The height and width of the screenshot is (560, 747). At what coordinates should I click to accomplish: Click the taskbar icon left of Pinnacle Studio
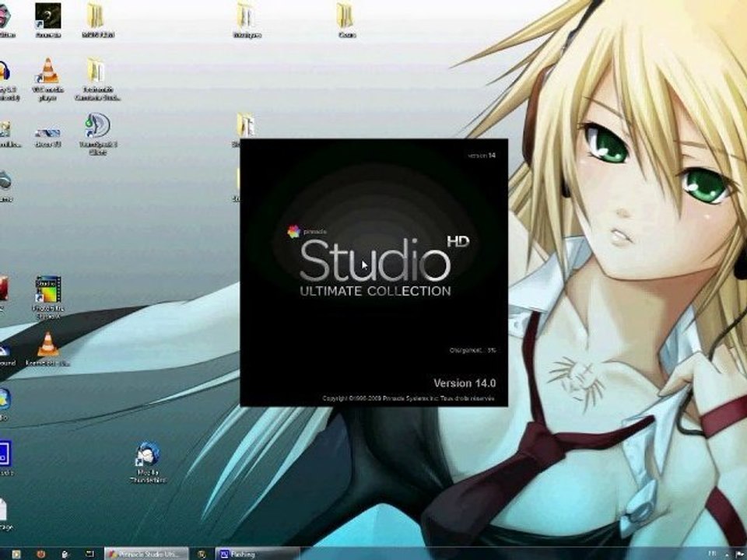click(x=89, y=554)
